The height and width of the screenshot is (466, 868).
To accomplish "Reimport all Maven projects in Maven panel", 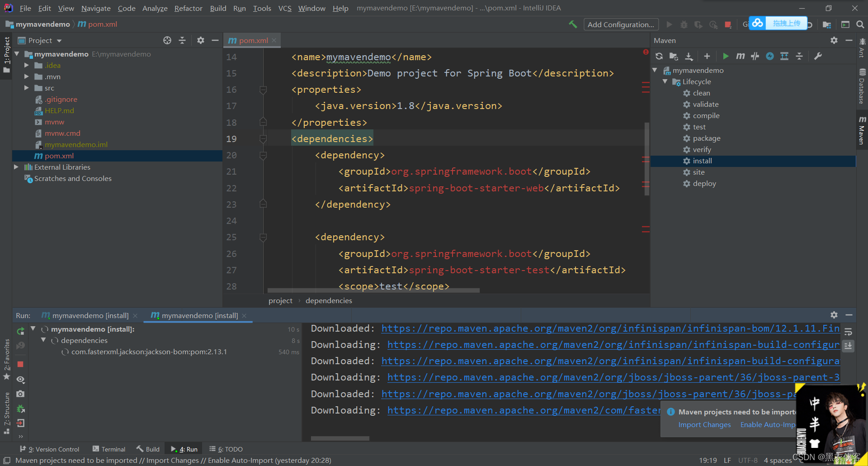I will click(659, 56).
